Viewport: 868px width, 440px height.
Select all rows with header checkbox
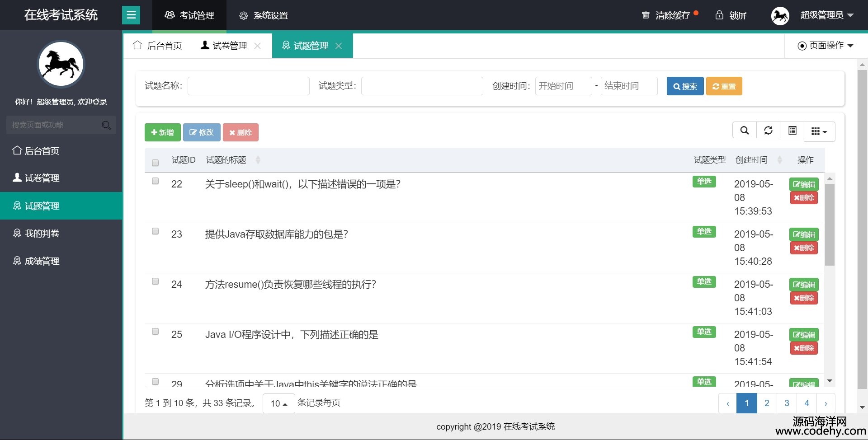[x=155, y=163]
